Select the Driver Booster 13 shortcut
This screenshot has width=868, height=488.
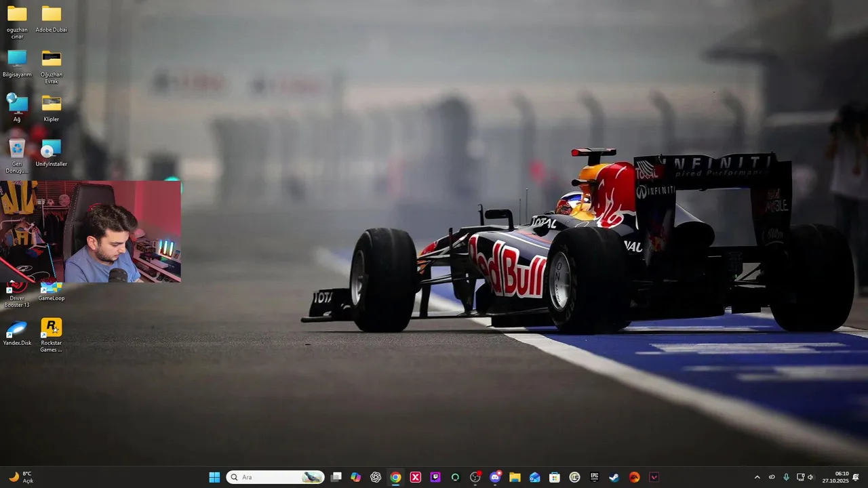point(17,295)
